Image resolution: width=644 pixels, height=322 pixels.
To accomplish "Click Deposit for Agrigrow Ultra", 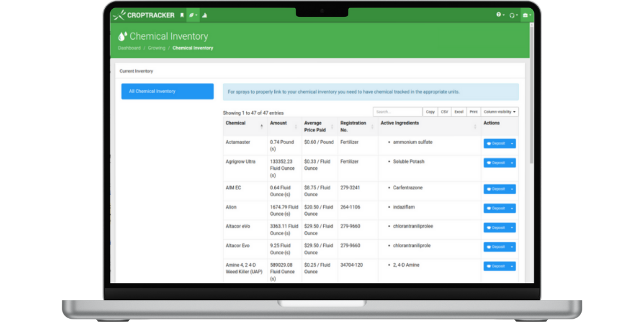I will pyautogui.click(x=496, y=163).
